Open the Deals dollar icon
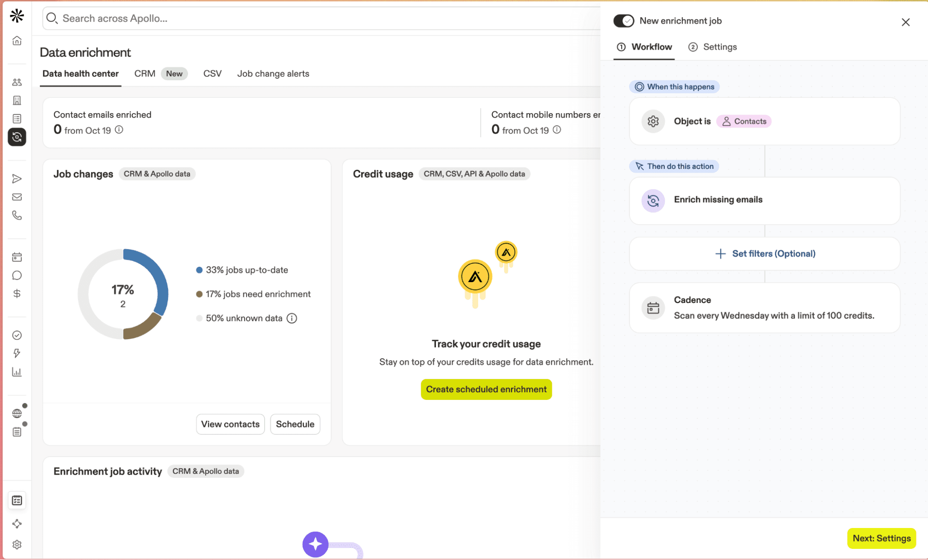Image resolution: width=928 pixels, height=560 pixels. 17,294
